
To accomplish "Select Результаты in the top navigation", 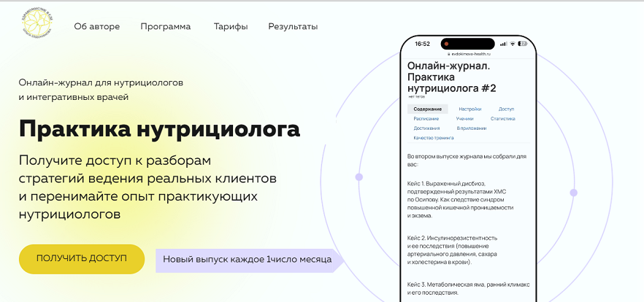I will [x=293, y=27].
